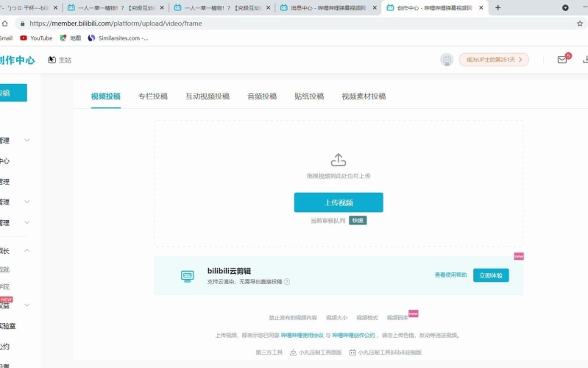Switch to the 视频素材投稿 tab
This screenshot has height=368, width=588.
point(364,96)
